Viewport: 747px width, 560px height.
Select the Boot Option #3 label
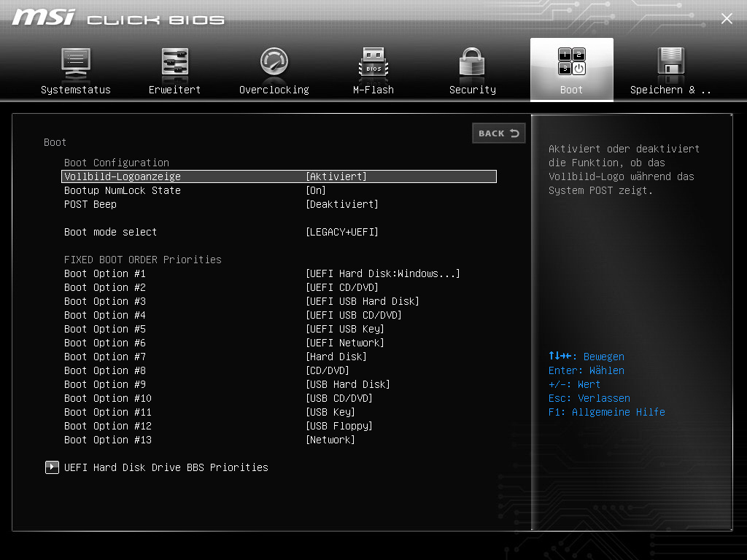105,301
